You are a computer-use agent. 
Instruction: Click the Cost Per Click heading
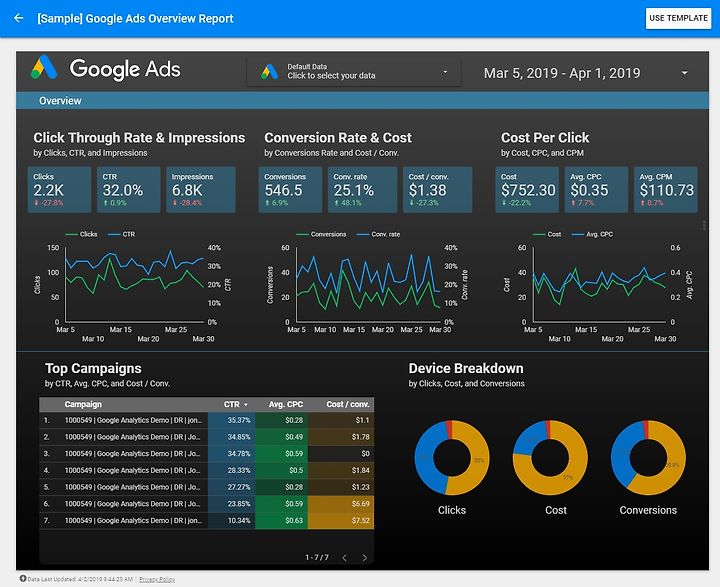(x=545, y=138)
